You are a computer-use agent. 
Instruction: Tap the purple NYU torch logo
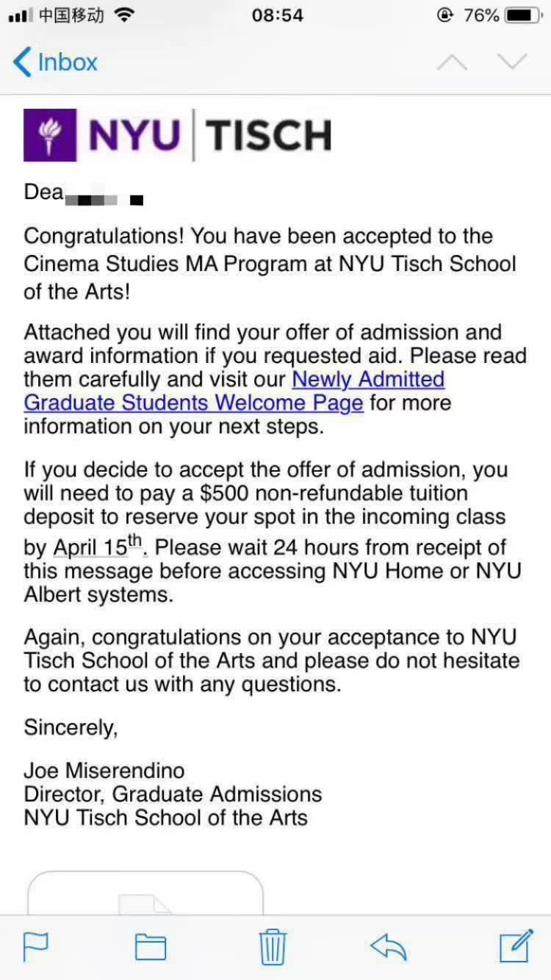[x=50, y=135]
